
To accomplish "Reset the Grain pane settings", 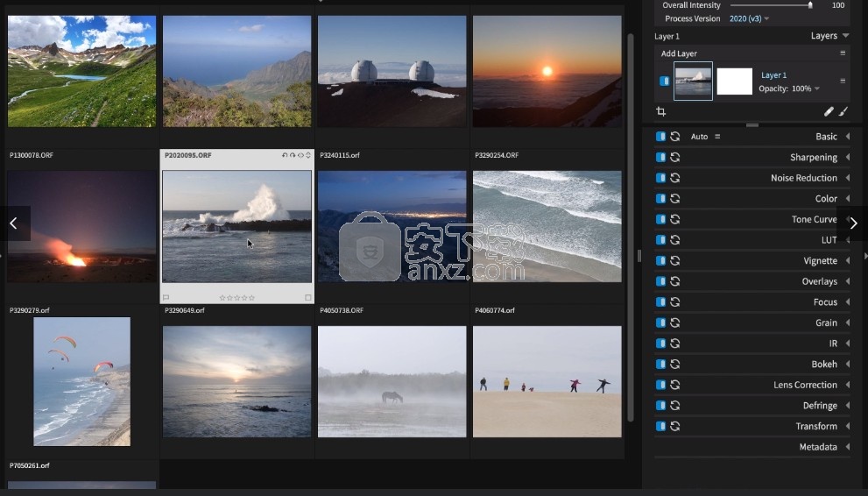I will tap(674, 322).
